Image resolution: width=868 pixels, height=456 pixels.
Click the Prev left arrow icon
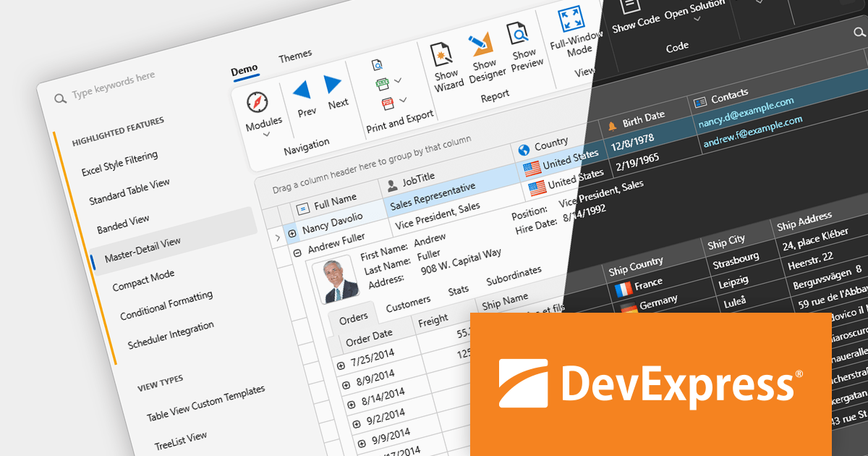pyautogui.click(x=301, y=90)
